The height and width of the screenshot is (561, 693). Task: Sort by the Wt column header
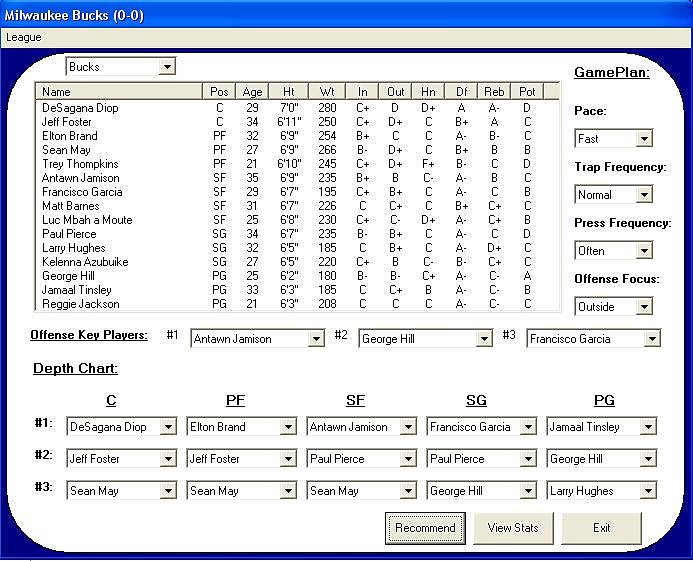pyautogui.click(x=327, y=92)
